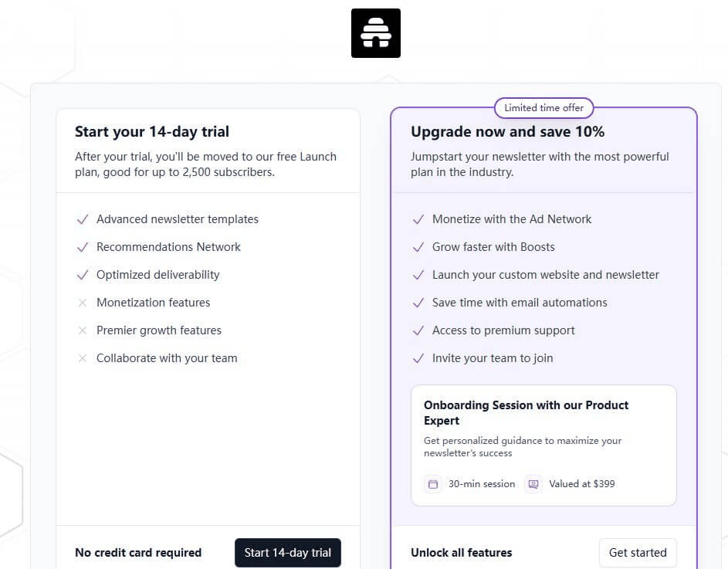This screenshot has width=728, height=569.
Task: Click the Get started button
Action: point(638,553)
